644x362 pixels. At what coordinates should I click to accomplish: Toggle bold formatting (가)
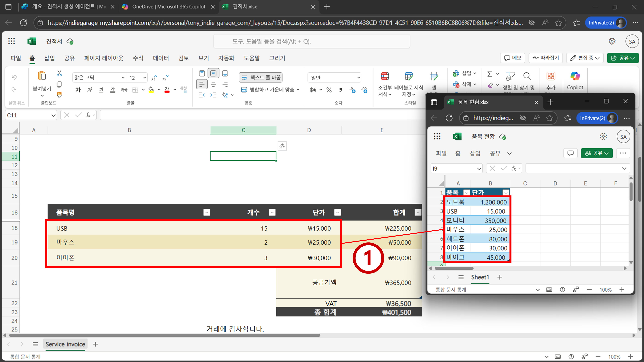[x=78, y=90]
